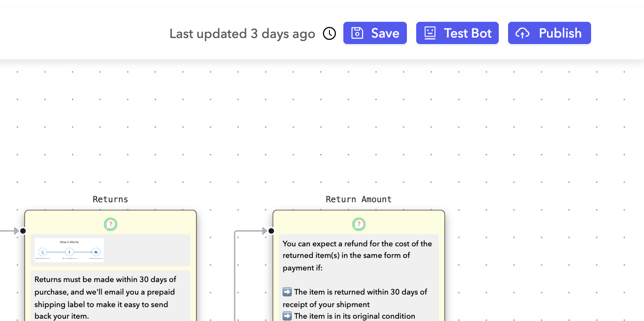Select the "Returns must be made" message block
The image size is (644, 321).
(110, 297)
